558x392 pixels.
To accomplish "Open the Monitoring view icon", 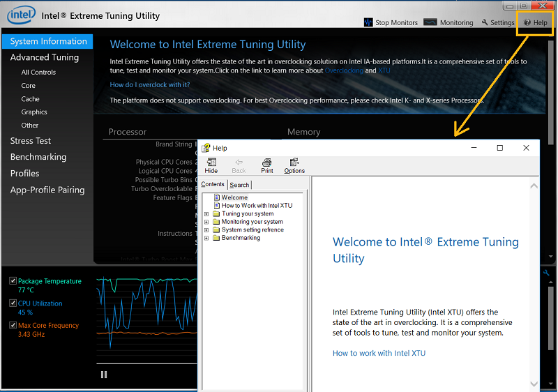I will pos(430,22).
